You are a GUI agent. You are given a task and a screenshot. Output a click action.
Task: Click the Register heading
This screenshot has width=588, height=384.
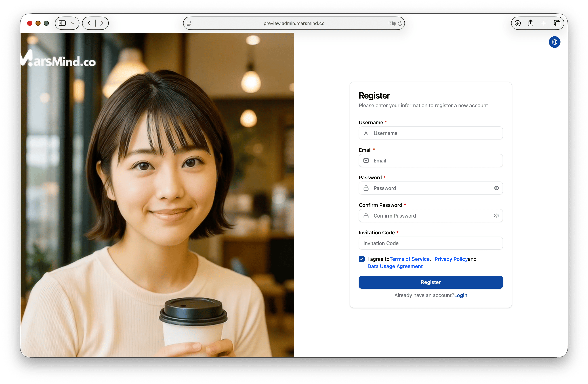pos(374,96)
